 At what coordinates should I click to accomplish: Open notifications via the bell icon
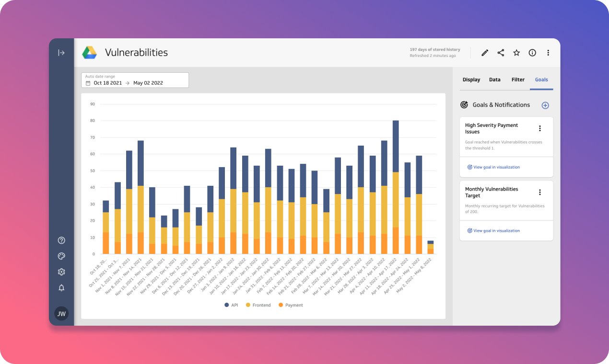(61, 288)
